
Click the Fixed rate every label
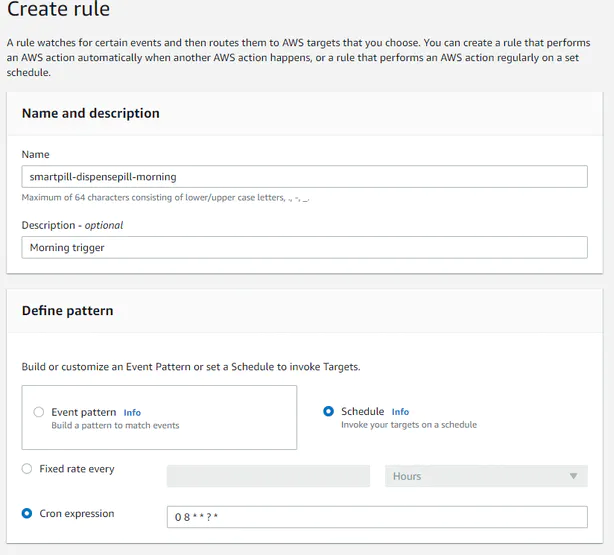point(77,469)
